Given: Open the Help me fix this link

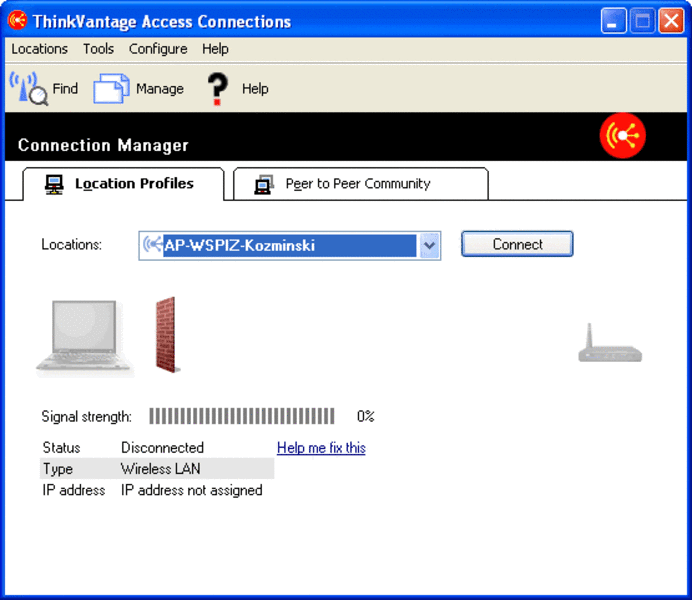Looking at the screenshot, I should pyautogui.click(x=321, y=448).
